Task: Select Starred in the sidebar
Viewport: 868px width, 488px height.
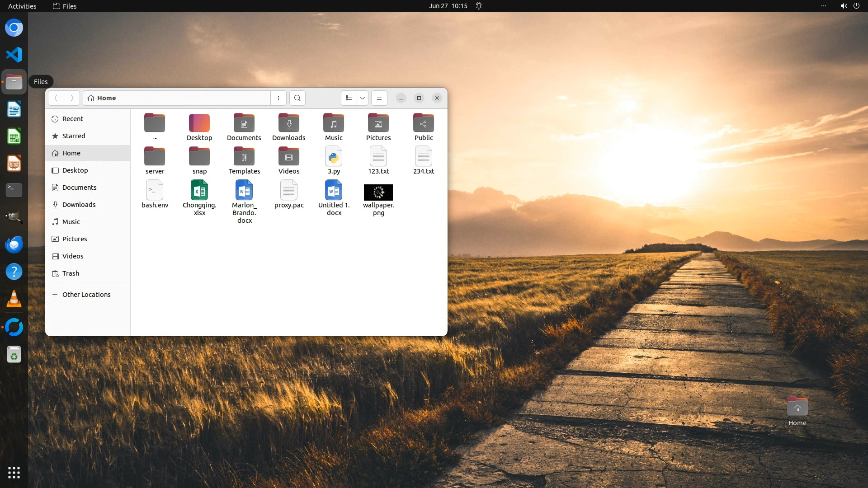Action: tap(73, 136)
